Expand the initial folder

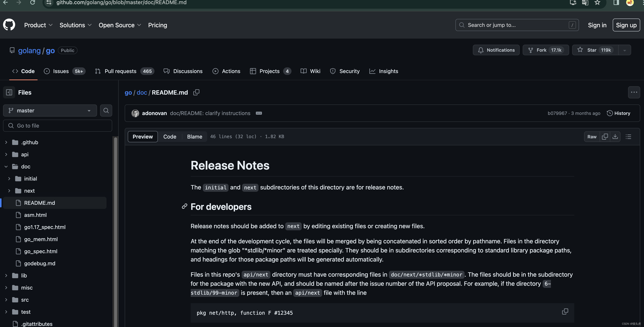tap(9, 179)
